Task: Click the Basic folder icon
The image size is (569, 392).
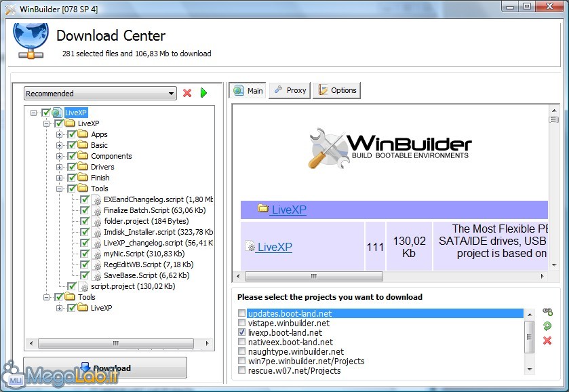Action: 83,145
